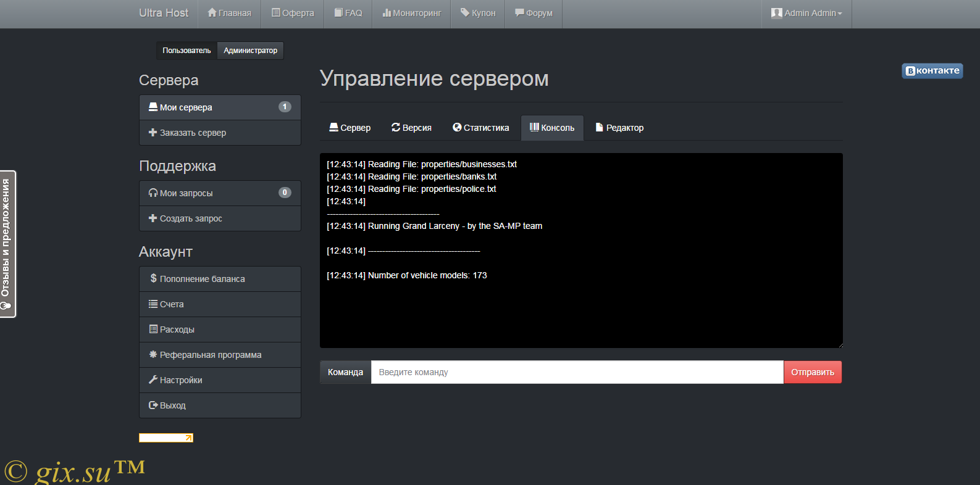Click the Расходы text

[177, 330]
